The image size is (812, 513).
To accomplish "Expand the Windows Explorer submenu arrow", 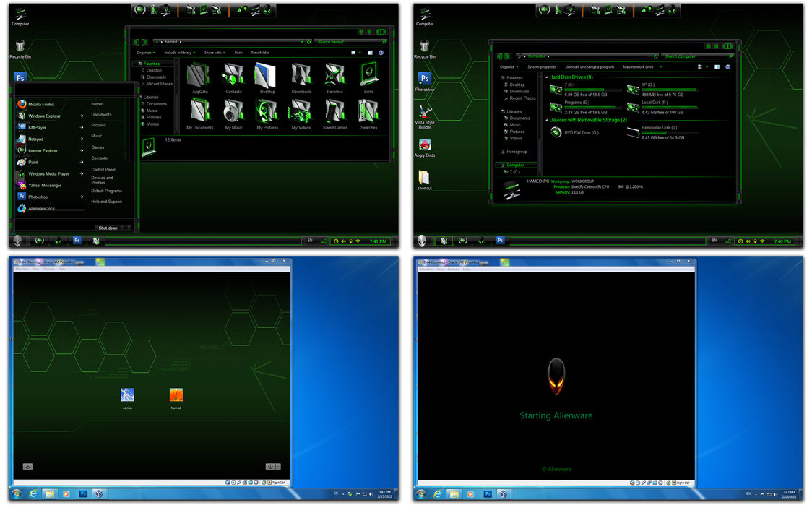I will tap(82, 116).
